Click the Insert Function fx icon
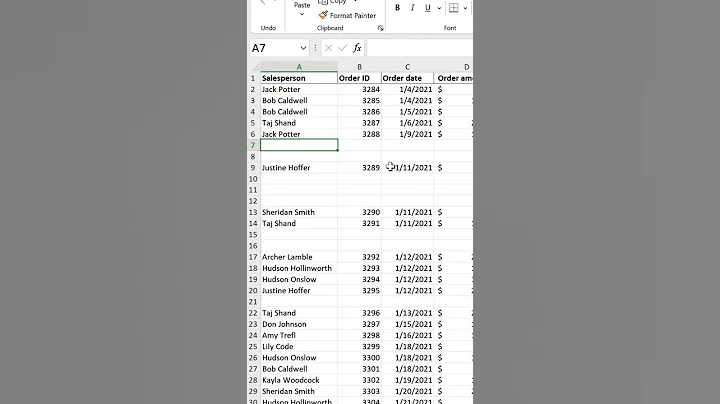This screenshot has width=720, height=404. [x=357, y=48]
